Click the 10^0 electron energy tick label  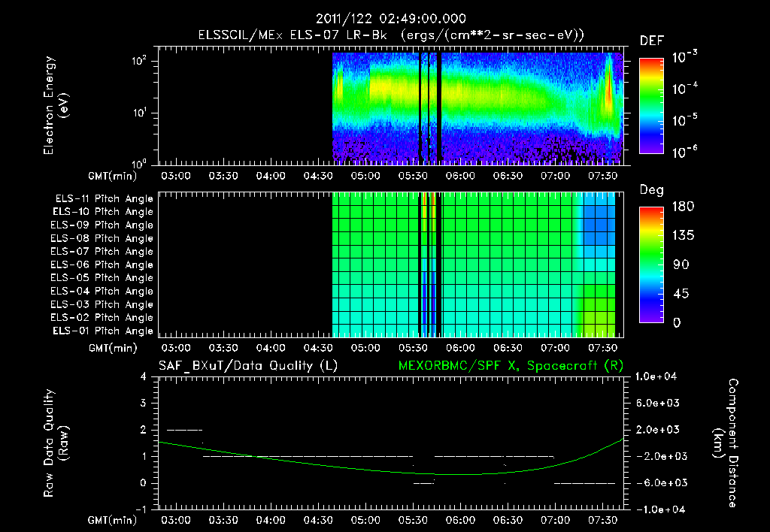pyautogui.click(x=139, y=163)
